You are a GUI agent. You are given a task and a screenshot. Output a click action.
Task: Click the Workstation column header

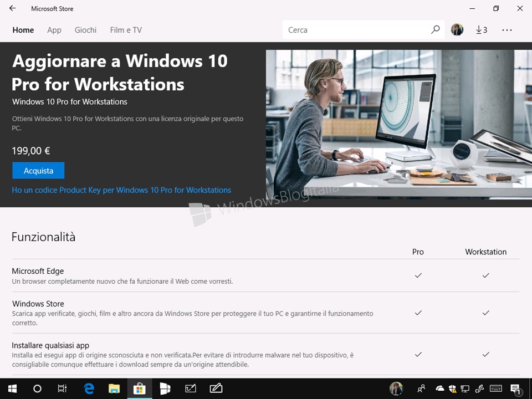[x=486, y=252]
